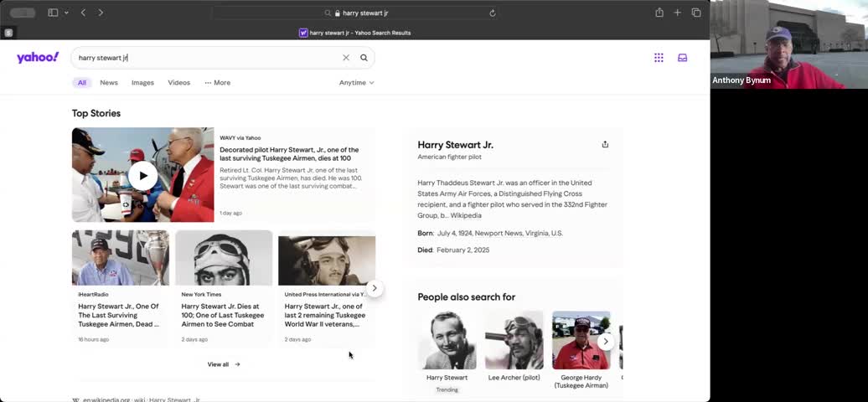The height and width of the screenshot is (402, 868).
Task: Open the Wikipedia link in the description
Action: (x=466, y=215)
